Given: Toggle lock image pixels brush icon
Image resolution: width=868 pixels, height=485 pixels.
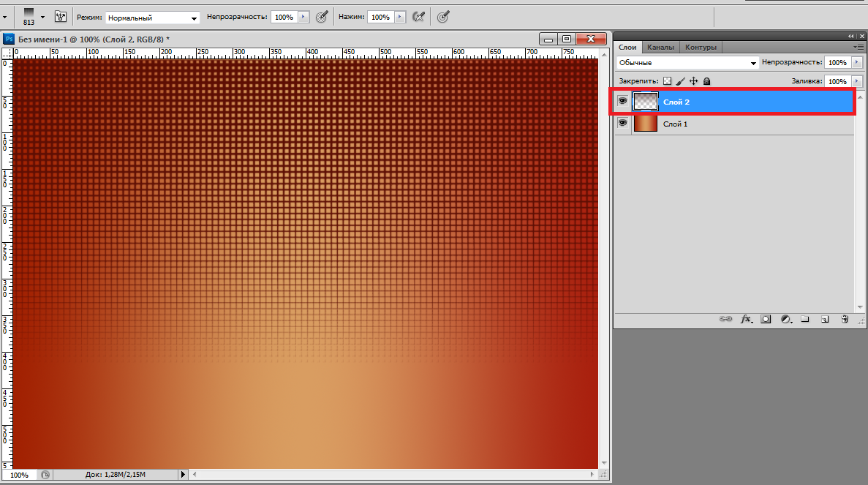Looking at the screenshot, I should [x=680, y=80].
